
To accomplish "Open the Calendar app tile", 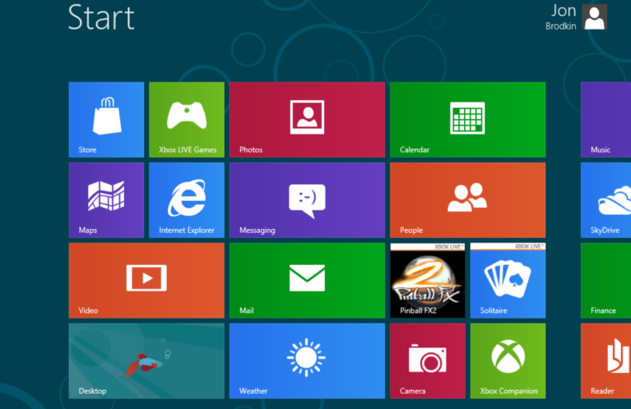I will click(x=467, y=120).
